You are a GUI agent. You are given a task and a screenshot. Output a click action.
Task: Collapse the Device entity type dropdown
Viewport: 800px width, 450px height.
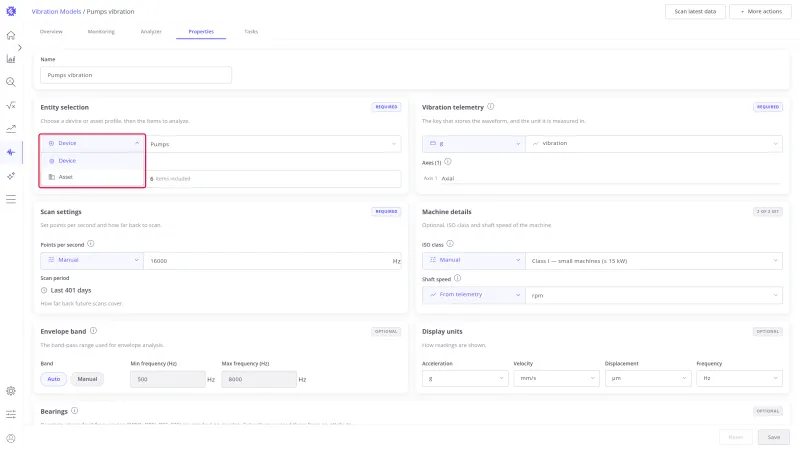[x=93, y=143]
